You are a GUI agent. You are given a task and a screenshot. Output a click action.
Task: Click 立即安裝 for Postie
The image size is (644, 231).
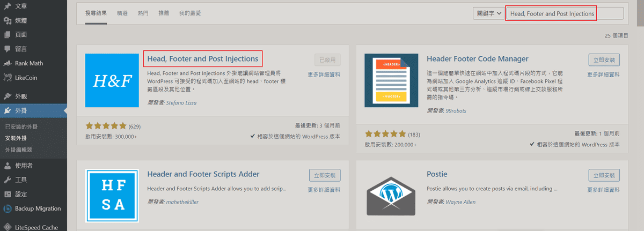pyautogui.click(x=604, y=175)
